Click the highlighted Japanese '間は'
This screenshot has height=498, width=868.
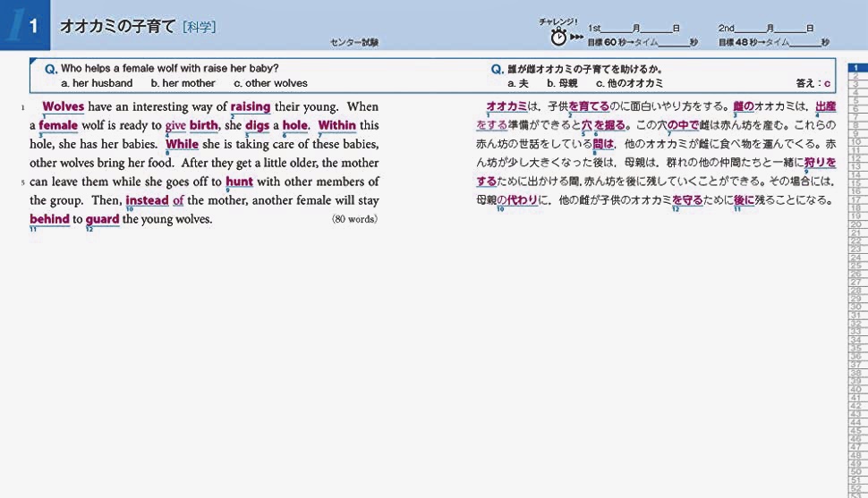(x=603, y=144)
